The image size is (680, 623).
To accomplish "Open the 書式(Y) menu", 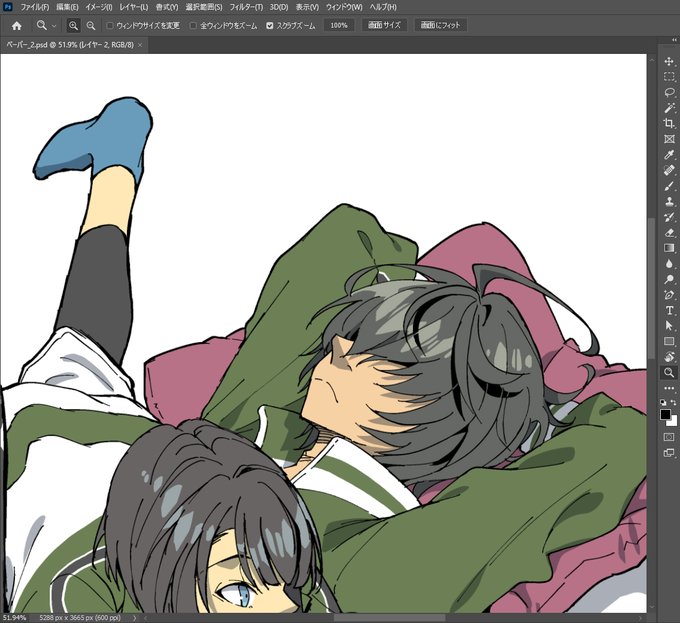I will [x=167, y=7].
